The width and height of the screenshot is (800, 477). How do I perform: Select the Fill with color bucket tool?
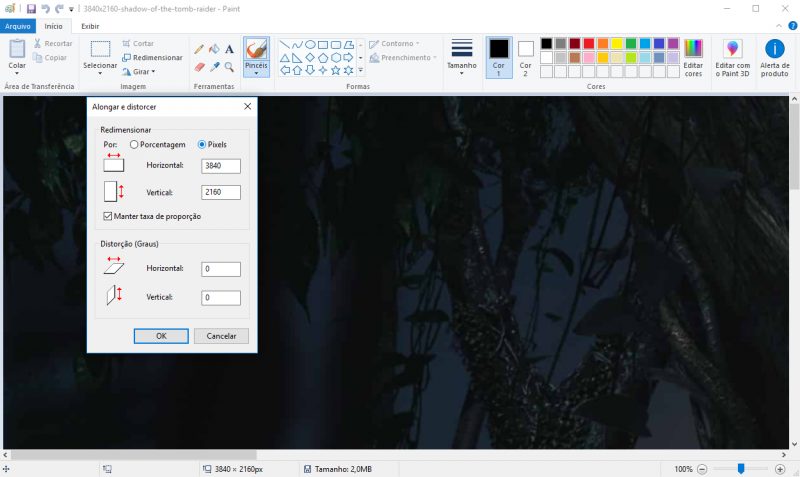coord(214,48)
